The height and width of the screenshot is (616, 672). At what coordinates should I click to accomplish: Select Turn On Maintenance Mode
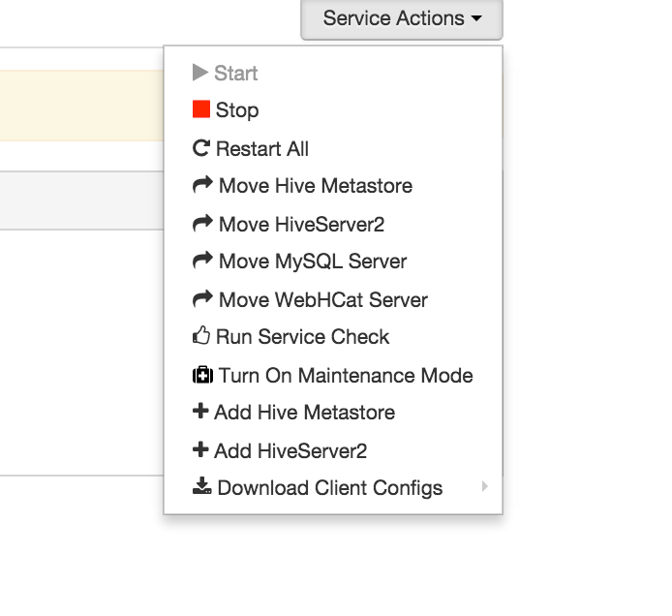(346, 375)
